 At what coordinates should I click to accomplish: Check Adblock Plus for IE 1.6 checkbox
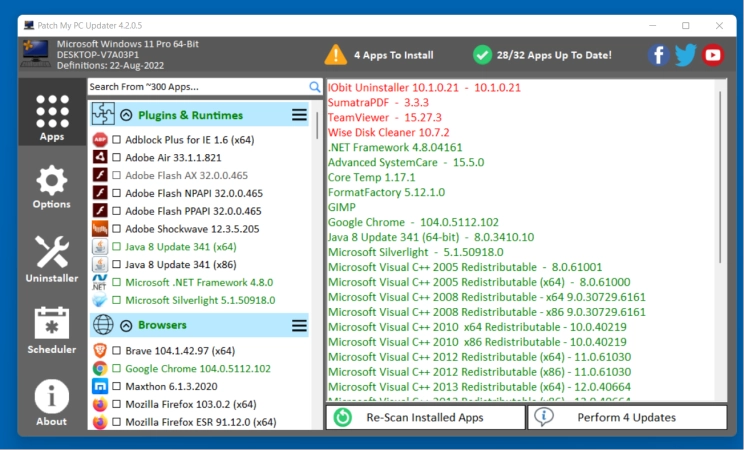click(x=116, y=140)
